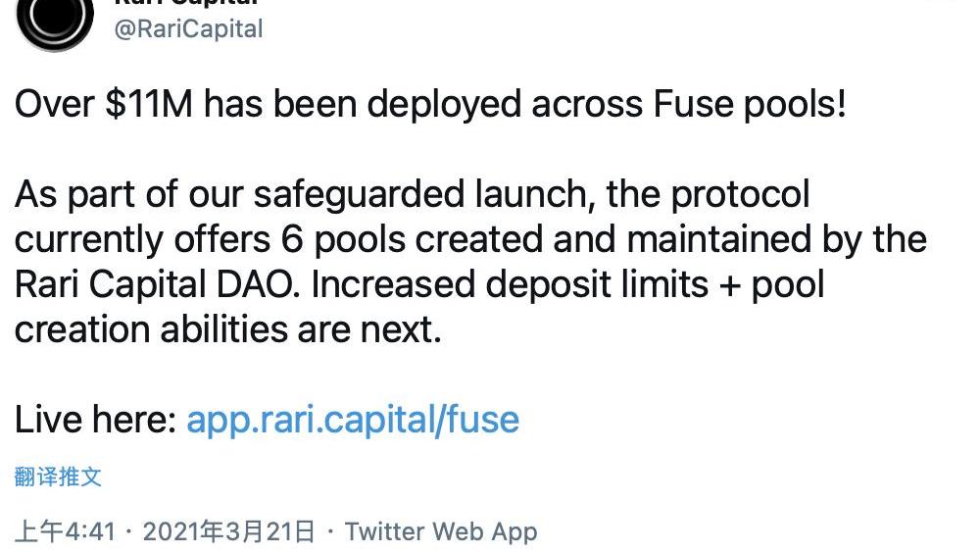This screenshot has height=553, width=980.
Task: Click the words "Fuse pools!" in first line
Action: pos(750,104)
